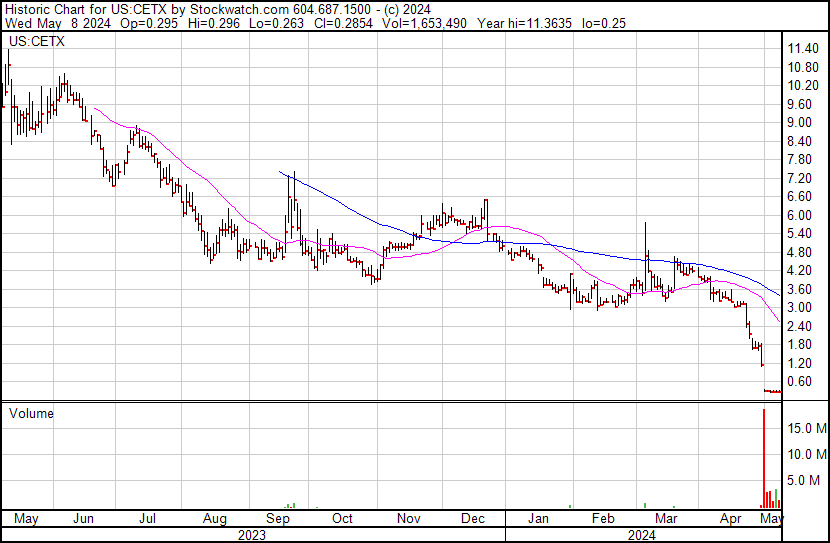
Task: Click the Nov month marker on time axis
Action: tap(408, 519)
